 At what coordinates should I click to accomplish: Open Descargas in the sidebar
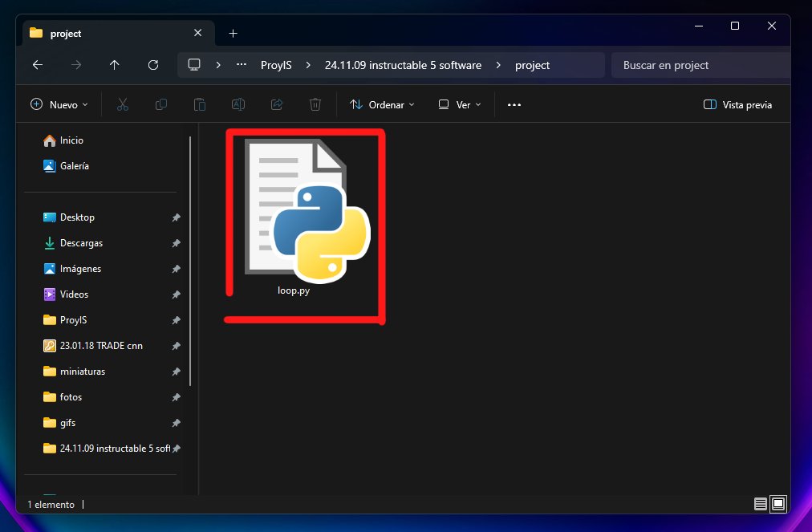[73, 243]
